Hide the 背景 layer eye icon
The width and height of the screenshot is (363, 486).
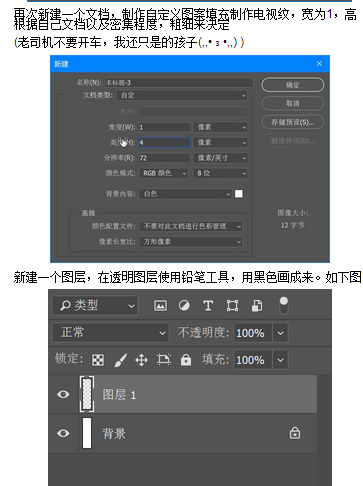point(63,433)
